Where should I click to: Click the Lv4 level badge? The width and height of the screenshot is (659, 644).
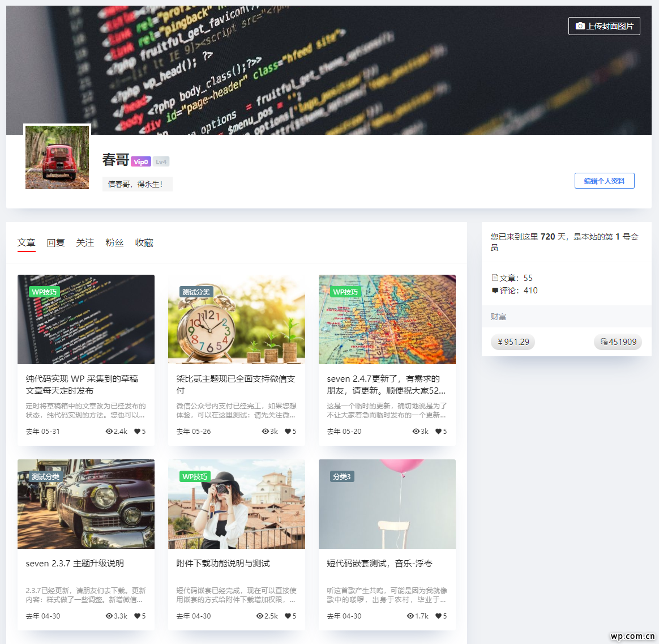pyautogui.click(x=161, y=162)
